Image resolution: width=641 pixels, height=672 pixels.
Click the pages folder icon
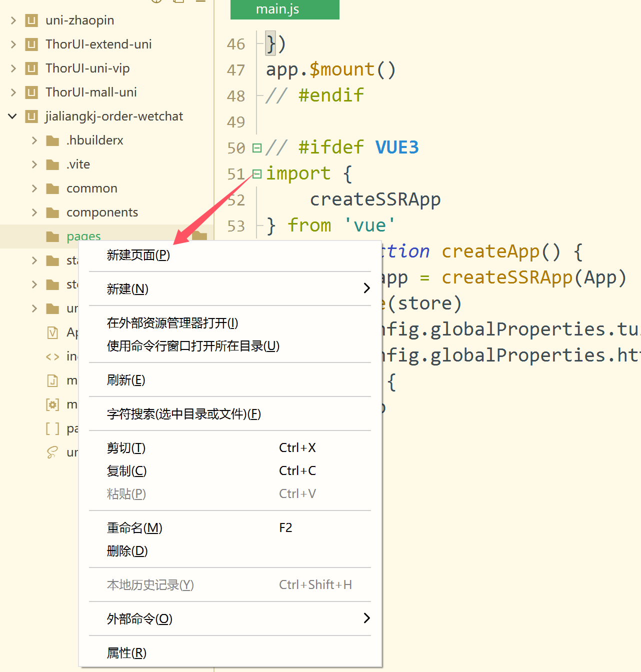[52, 236]
